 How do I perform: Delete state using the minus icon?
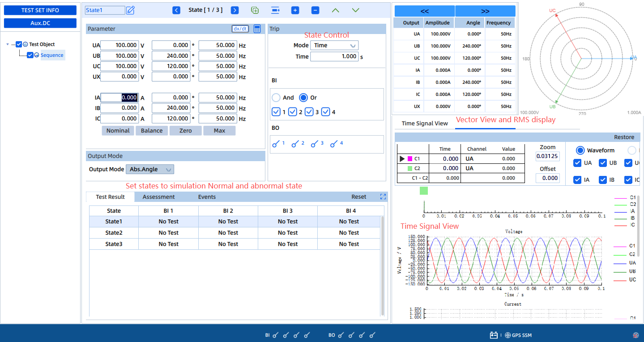315,10
